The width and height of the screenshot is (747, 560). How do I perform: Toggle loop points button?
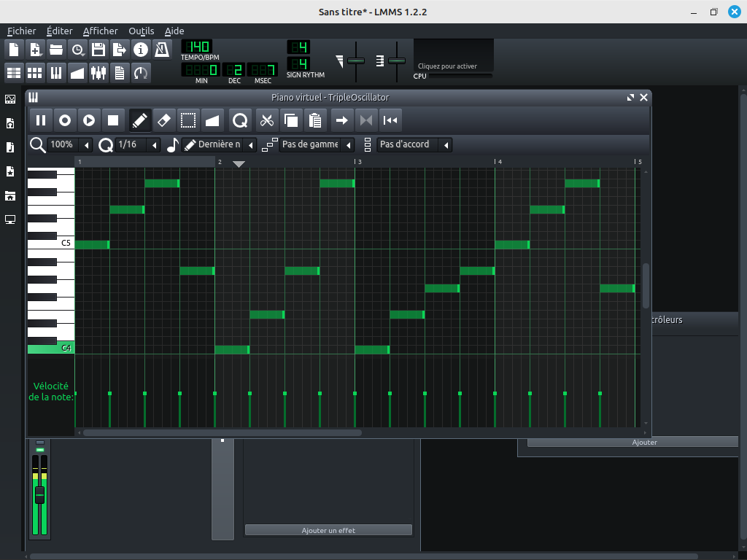click(x=366, y=120)
